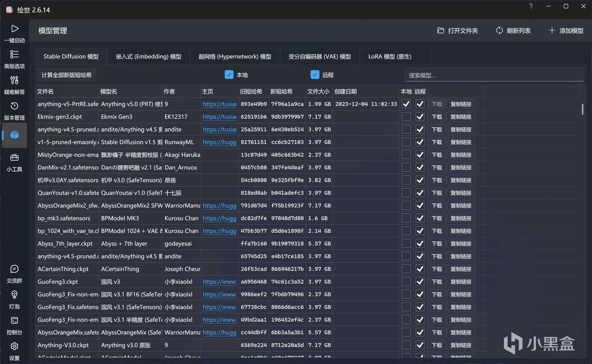Screen dimensions: 592x364
Task: Open the 交流群 chat icon
Action: click(14, 269)
